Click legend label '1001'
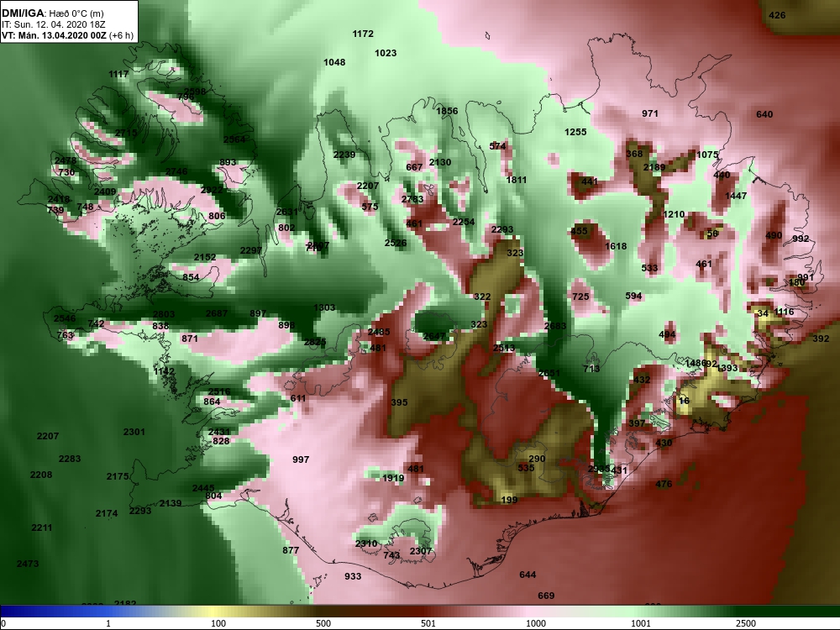 pyautogui.click(x=640, y=623)
